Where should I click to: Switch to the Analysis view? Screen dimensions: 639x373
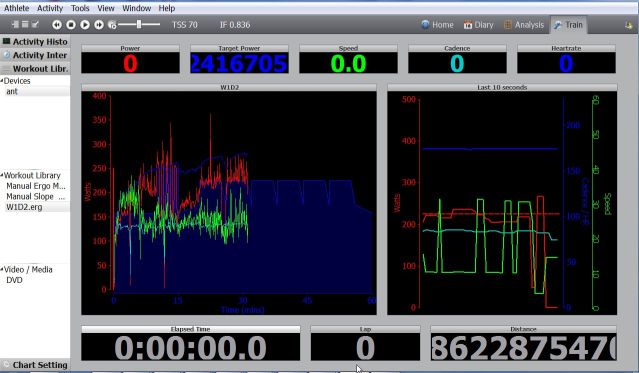tap(524, 25)
